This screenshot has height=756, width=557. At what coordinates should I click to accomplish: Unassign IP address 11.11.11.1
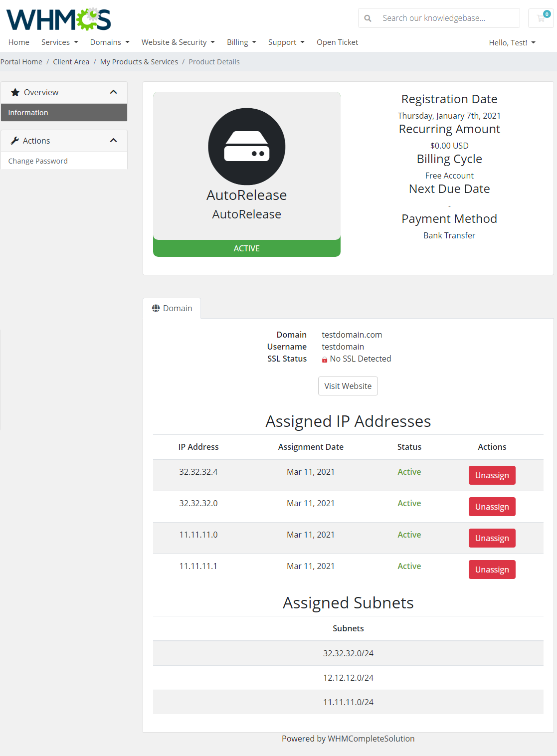point(492,569)
